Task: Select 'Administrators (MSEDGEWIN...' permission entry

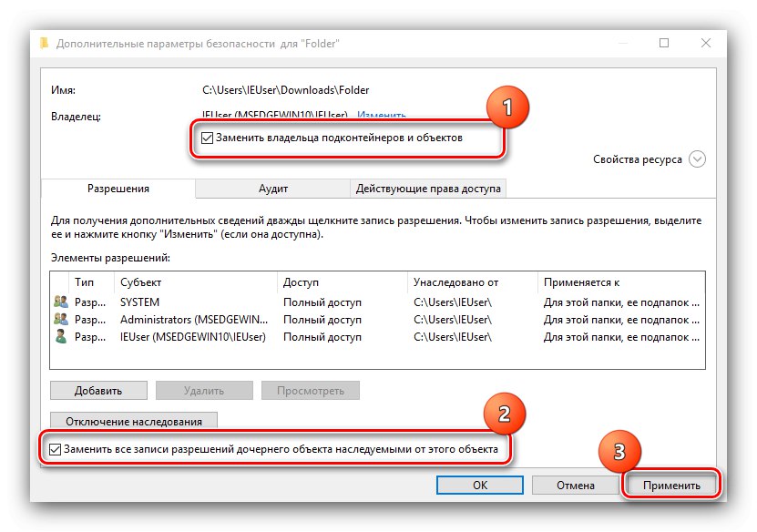Action: tap(376, 320)
